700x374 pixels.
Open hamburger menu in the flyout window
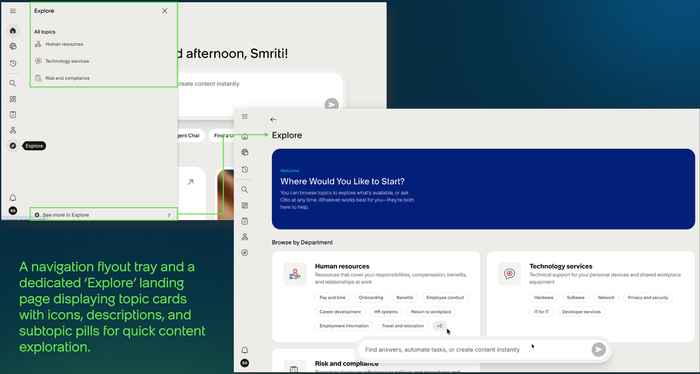(x=12, y=11)
